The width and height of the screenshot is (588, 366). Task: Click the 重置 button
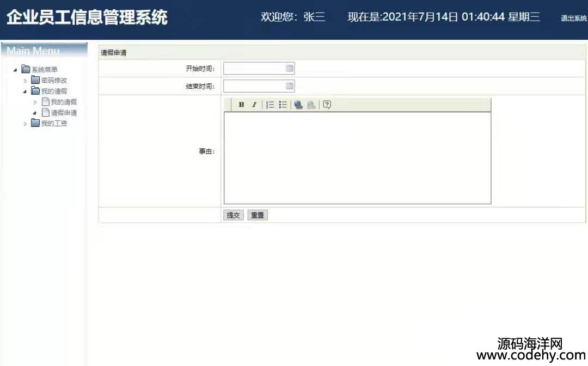coord(258,215)
